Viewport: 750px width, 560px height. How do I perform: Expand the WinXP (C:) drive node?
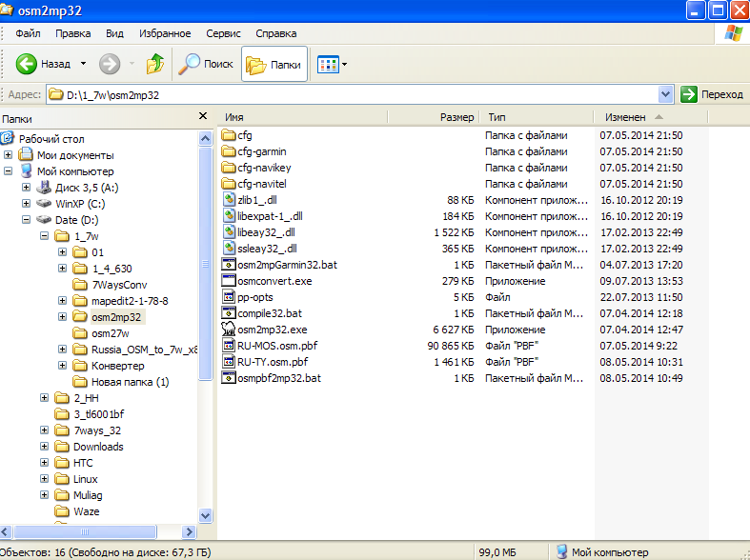pyautogui.click(x=27, y=204)
